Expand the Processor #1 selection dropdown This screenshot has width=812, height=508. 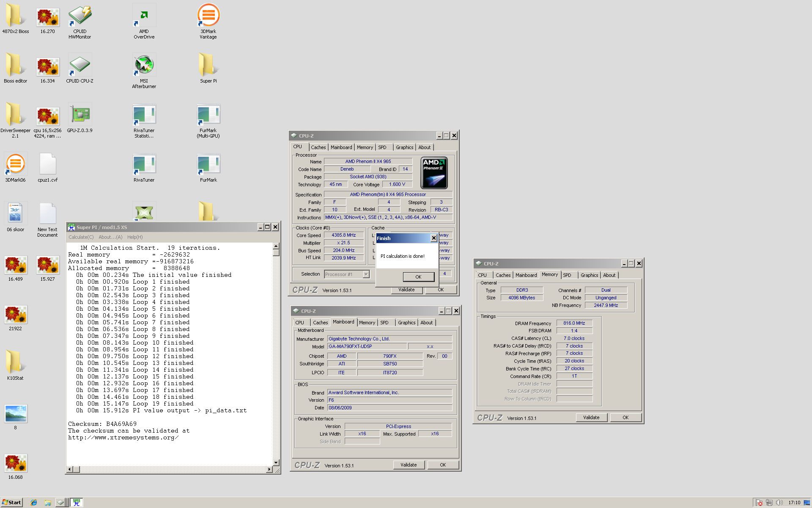tap(366, 275)
